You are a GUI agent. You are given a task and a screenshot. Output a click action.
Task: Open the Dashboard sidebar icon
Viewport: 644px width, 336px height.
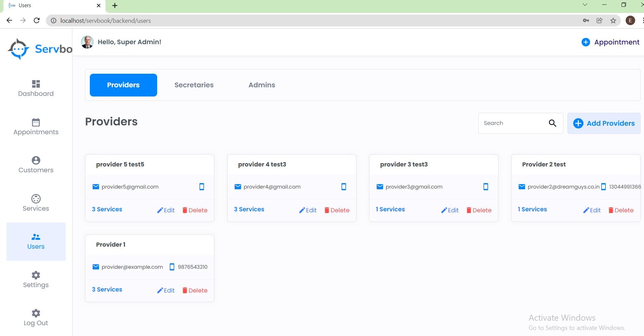pos(36,84)
